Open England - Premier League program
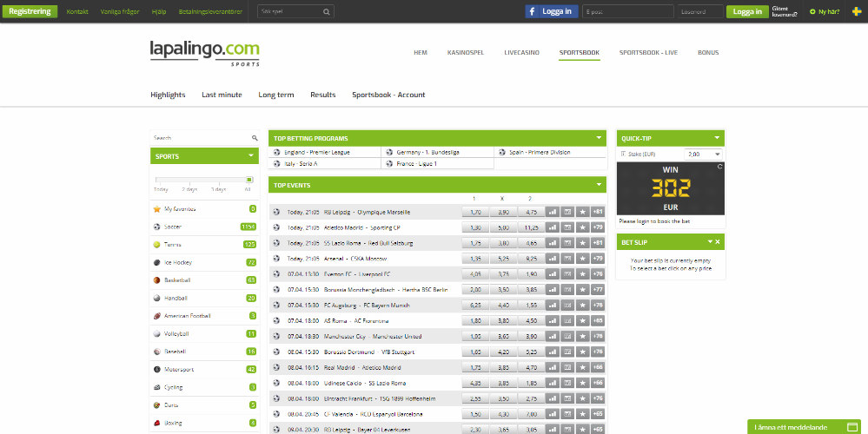The height and width of the screenshot is (434, 868). (x=316, y=152)
